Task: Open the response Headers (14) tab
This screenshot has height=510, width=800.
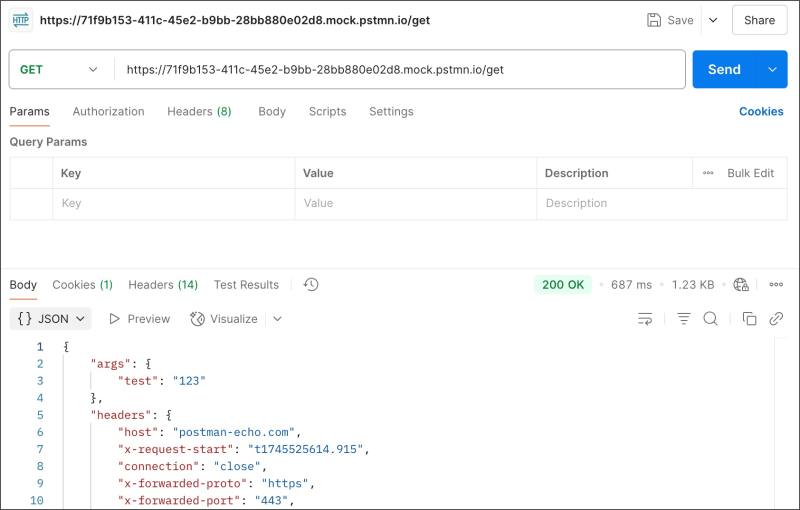Action: pos(163,285)
